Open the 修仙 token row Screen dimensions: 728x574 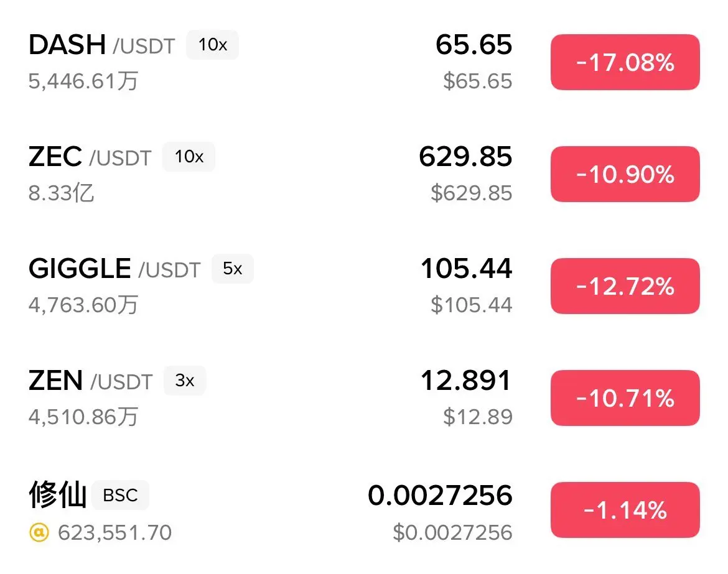pyautogui.click(x=364, y=510)
